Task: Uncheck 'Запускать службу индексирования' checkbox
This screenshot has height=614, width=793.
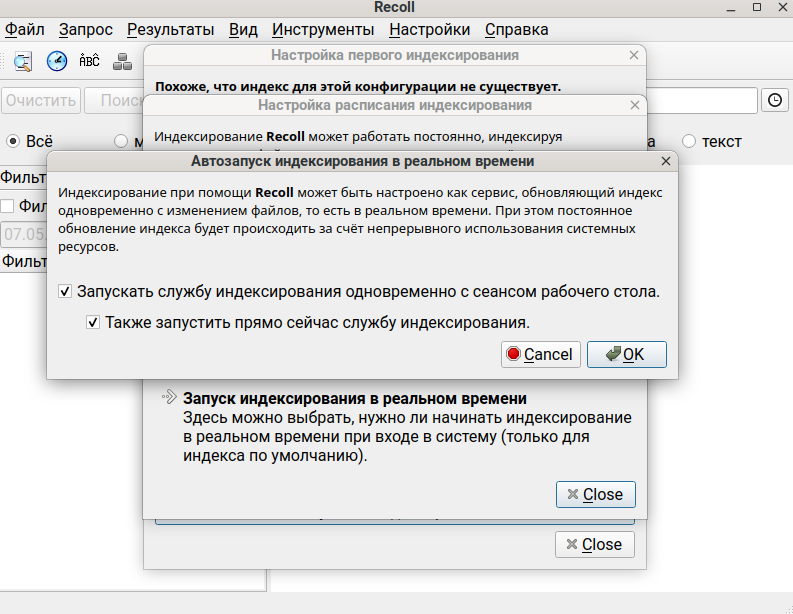Action: [x=65, y=292]
